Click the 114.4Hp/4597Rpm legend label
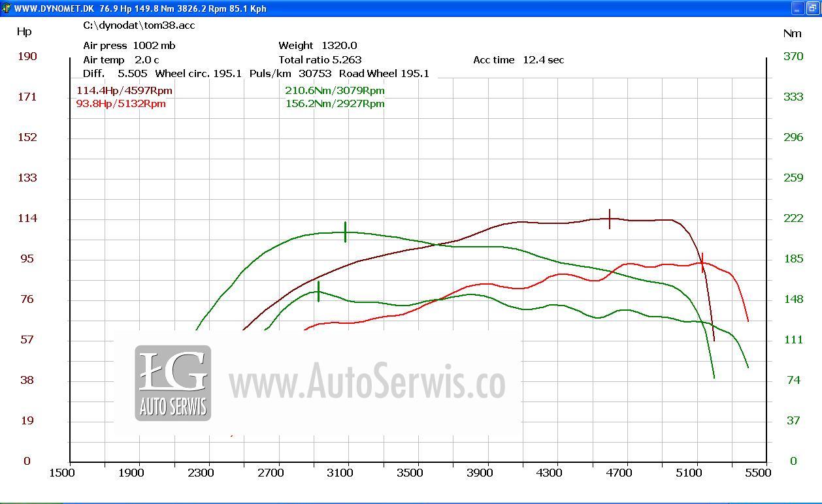Viewport: 822px width, 504px height. point(124,91)
